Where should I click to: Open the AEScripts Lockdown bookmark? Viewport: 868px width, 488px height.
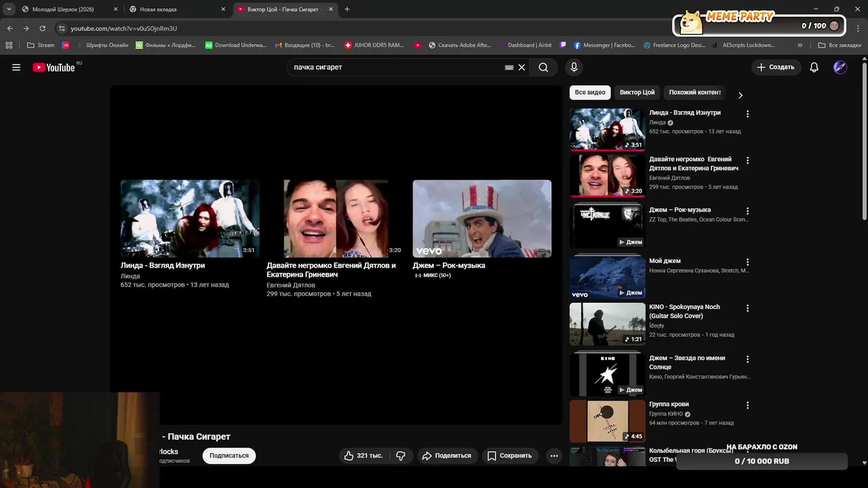(x=743, y=45)
